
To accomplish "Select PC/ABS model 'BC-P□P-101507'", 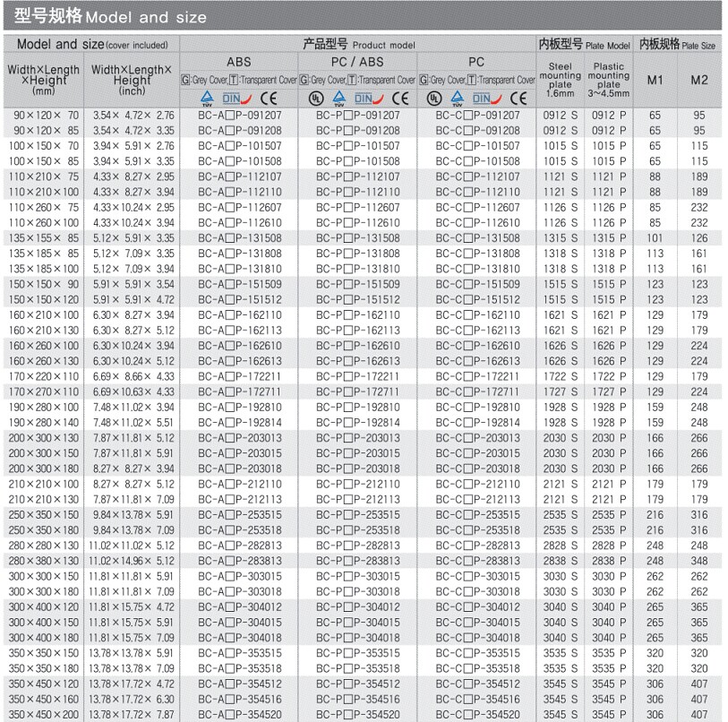I will pos(357,146).
